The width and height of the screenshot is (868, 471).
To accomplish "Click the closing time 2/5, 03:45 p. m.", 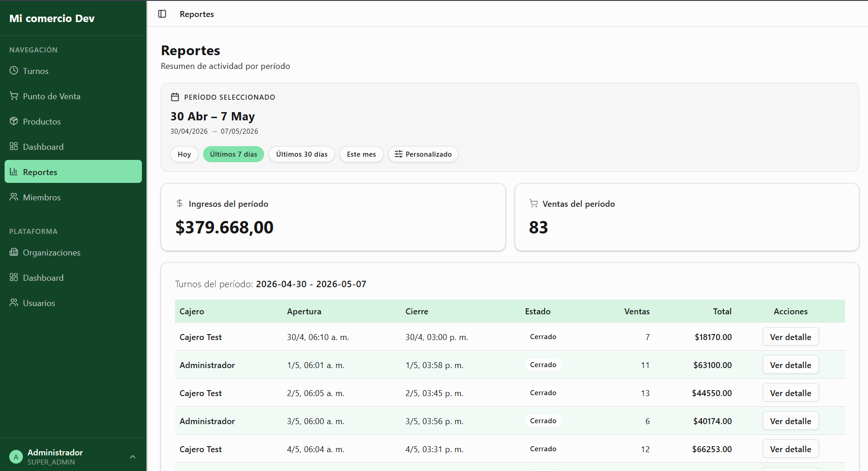I will pos(434,393).
